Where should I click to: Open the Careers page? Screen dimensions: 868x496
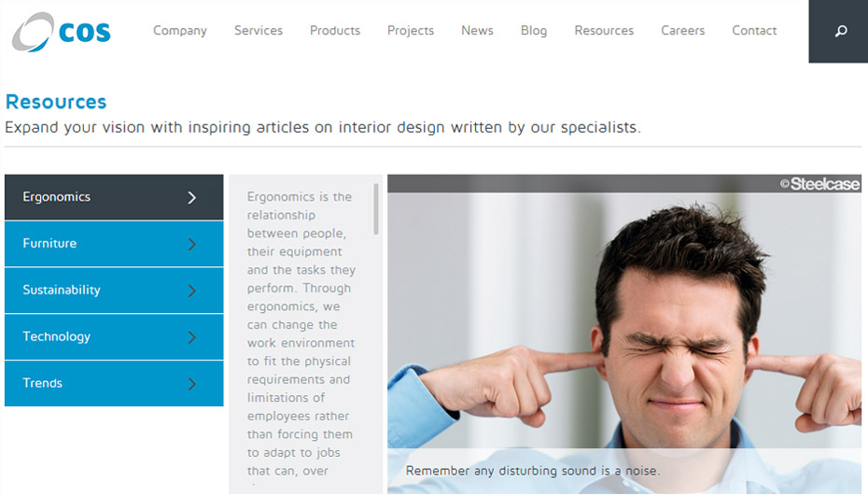(x=682, y=31)
